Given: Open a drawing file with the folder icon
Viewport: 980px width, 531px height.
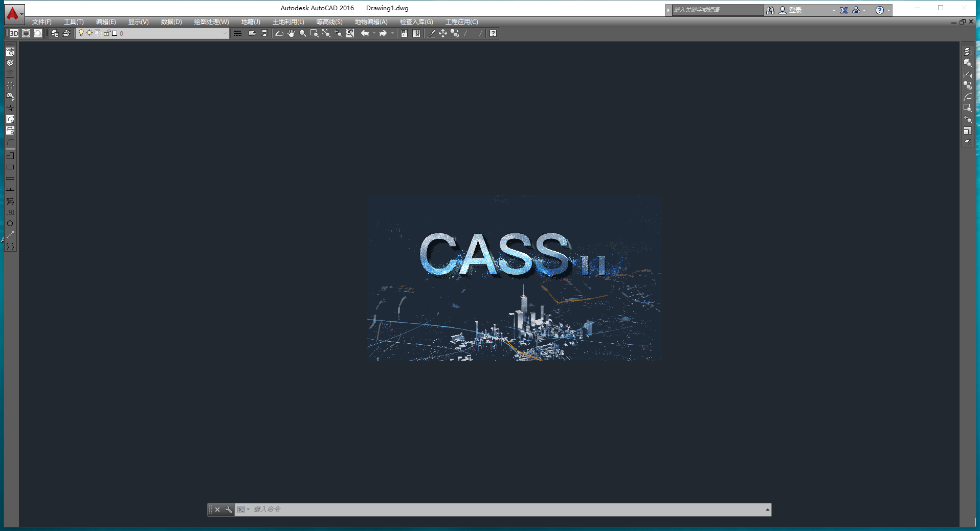Looking at the screenshot, I should point(252,33).
